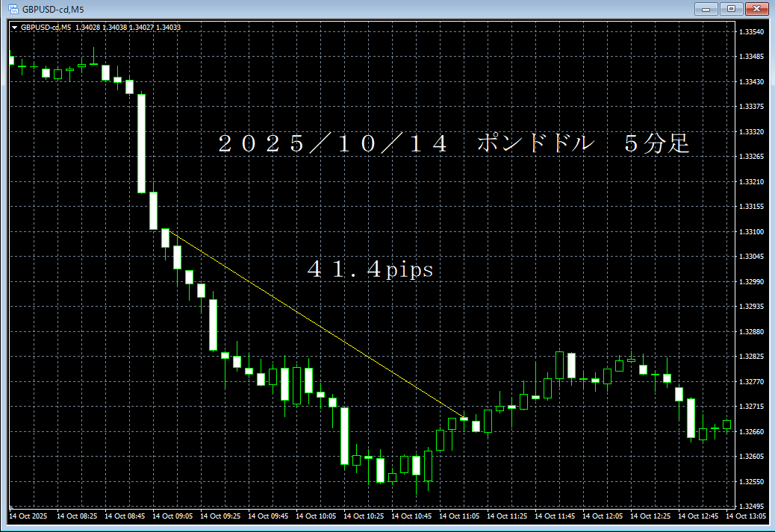Click price level 1.32605 on price scale
The height and width of the screenshot is (532, 775).
pos(751,457)
